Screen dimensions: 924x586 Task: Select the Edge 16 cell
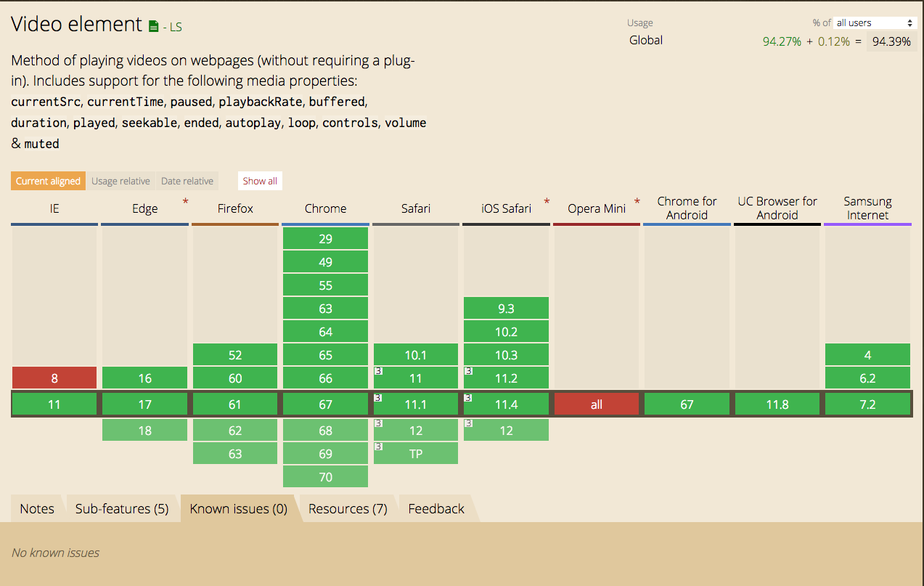[144, 378]
